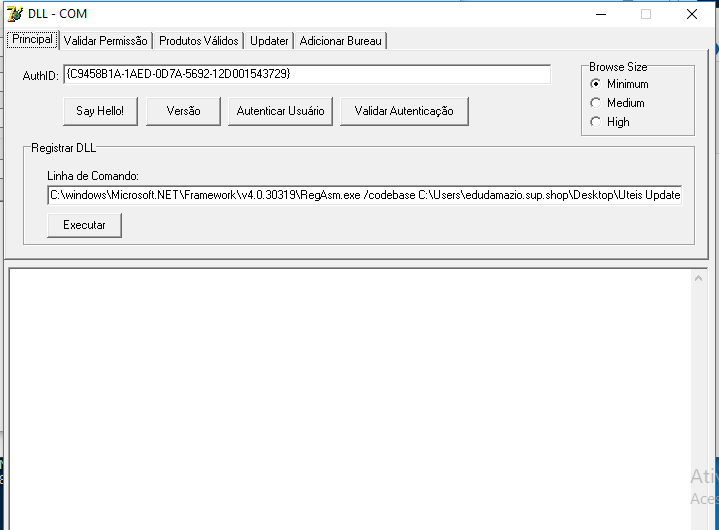
Task: Minimize the DLL - COM window
Action: pos(600,14)
